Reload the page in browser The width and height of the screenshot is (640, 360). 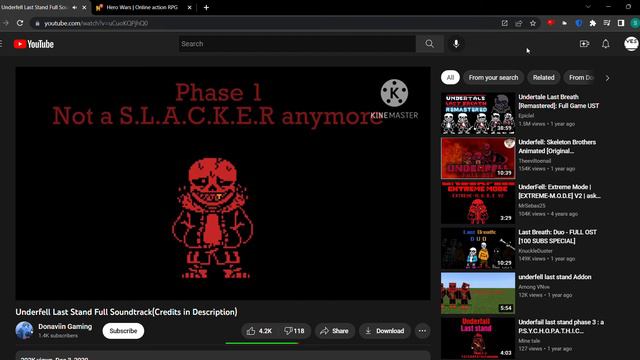20,23
